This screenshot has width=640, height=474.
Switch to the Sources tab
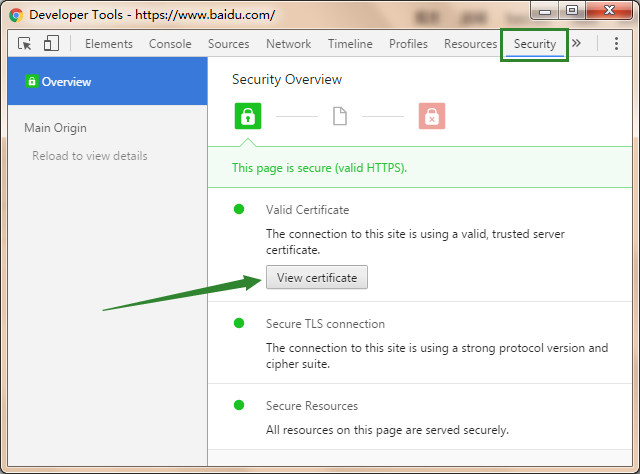click(x=229, y=44)
